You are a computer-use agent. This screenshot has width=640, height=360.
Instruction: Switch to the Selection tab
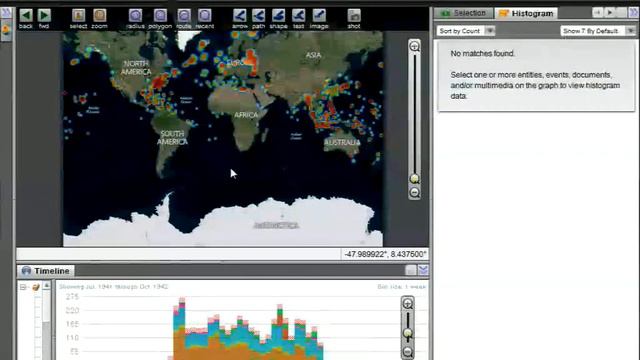pos(464,13)
